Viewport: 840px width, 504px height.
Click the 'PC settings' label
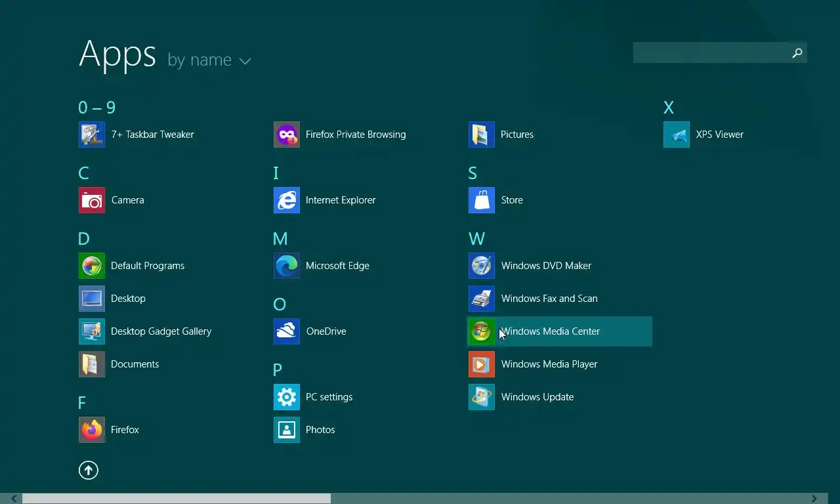329,397
